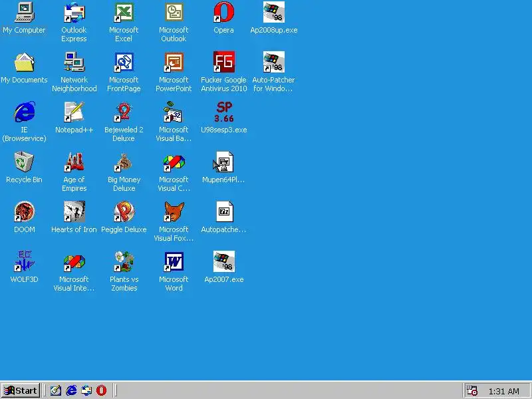Click the Task Scheduler tray icon
The height and width of the screenshot is (399, 532).
[471, 390]
